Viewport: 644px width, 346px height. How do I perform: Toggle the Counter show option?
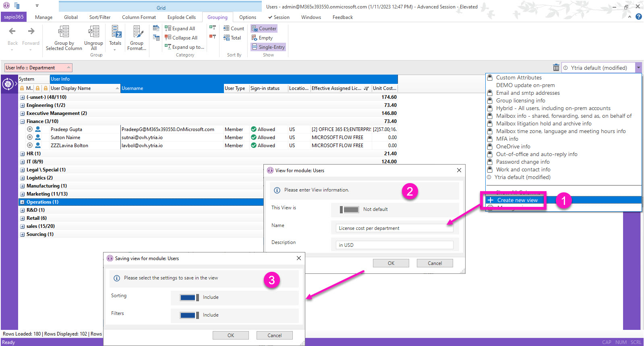coord(264,28)
